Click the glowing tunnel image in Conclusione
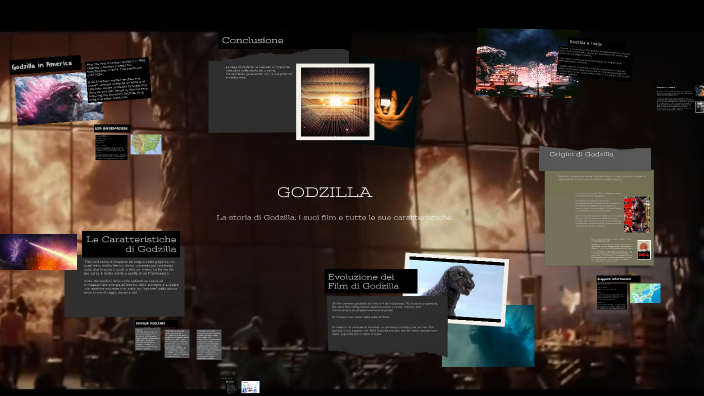The height and width of the screenshot is (396, 704). (x=335, y=102)
